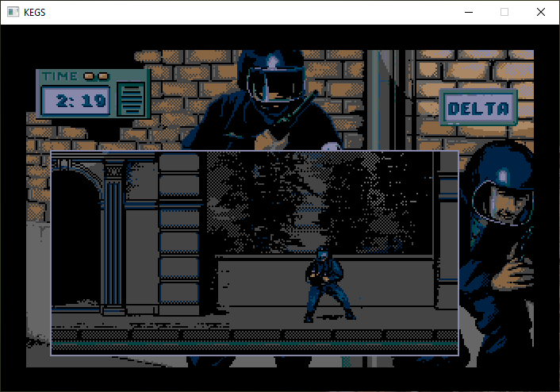Close the KEGS emulator window
560x392 pixels.
[541, 12]
